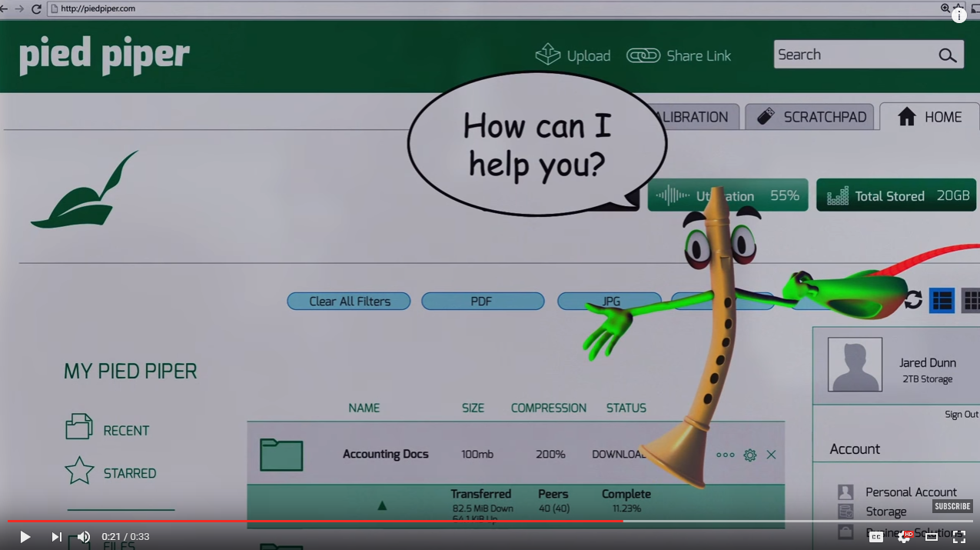Switch to list view layout
Image resolution: width=980 pixels, height=550 pixels.
(x=942, y=300)
